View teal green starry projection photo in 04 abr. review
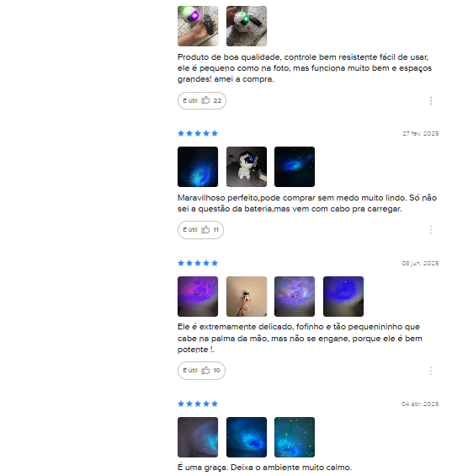The image size is (452, 476). pos(295,437)
